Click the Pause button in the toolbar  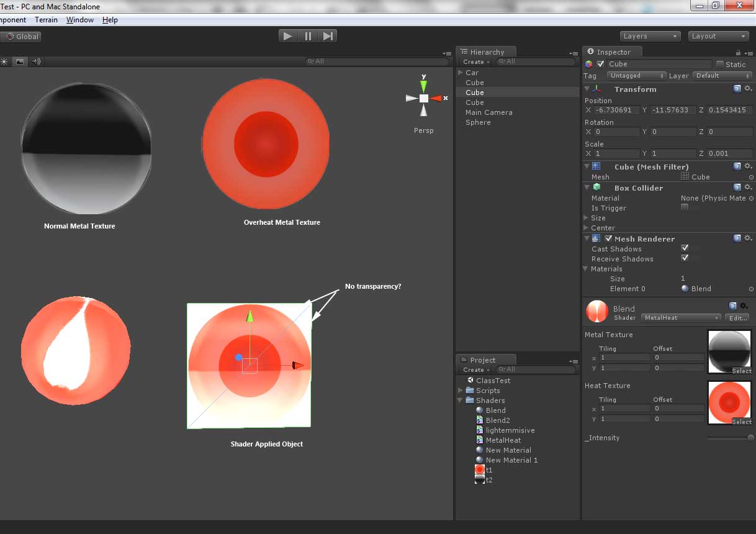pyautogui.click(x=308, y=36)
